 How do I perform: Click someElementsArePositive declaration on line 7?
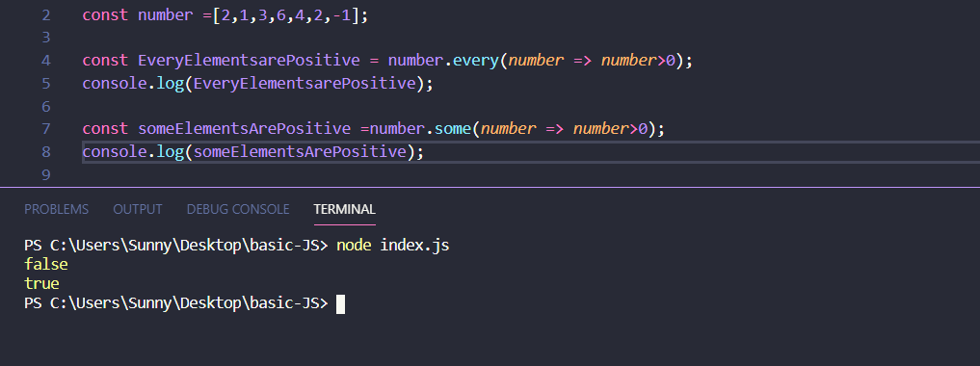245,129
